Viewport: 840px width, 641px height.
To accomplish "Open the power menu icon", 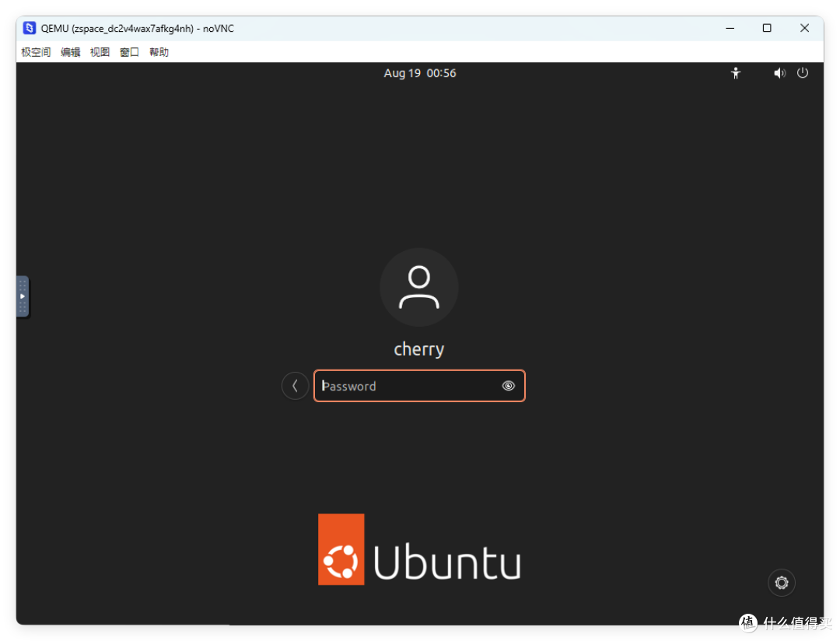I will pyautogui.click(x=802, y=72).
